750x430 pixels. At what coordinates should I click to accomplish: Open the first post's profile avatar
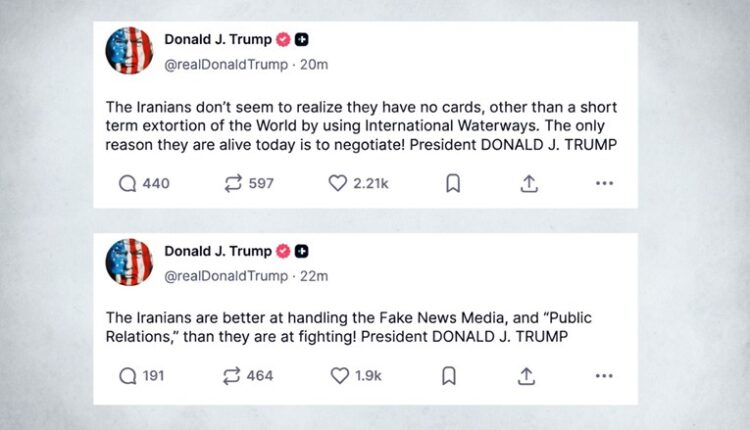(x=129, y=51)
